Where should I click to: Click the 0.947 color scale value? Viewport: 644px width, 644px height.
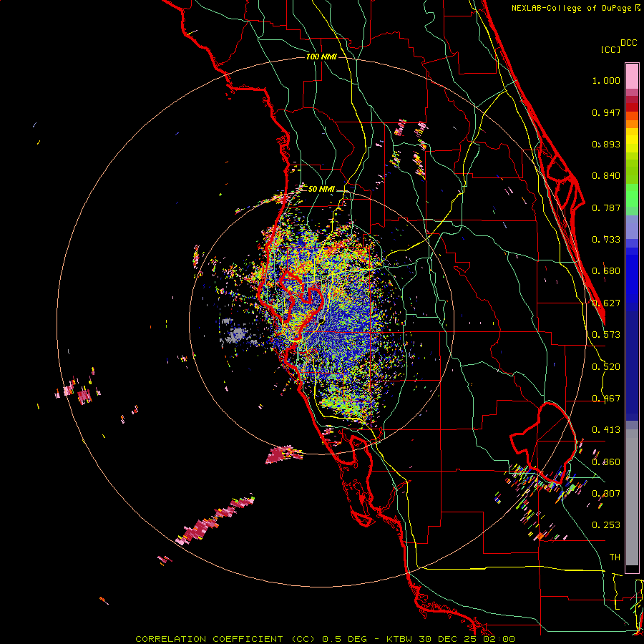click(x=606, y=112)
